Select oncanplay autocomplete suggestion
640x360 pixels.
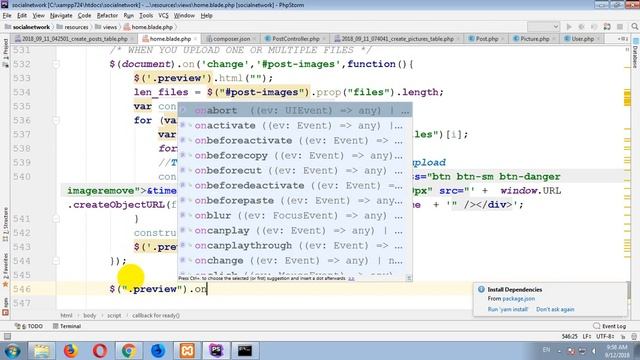(x=295, y=231)
